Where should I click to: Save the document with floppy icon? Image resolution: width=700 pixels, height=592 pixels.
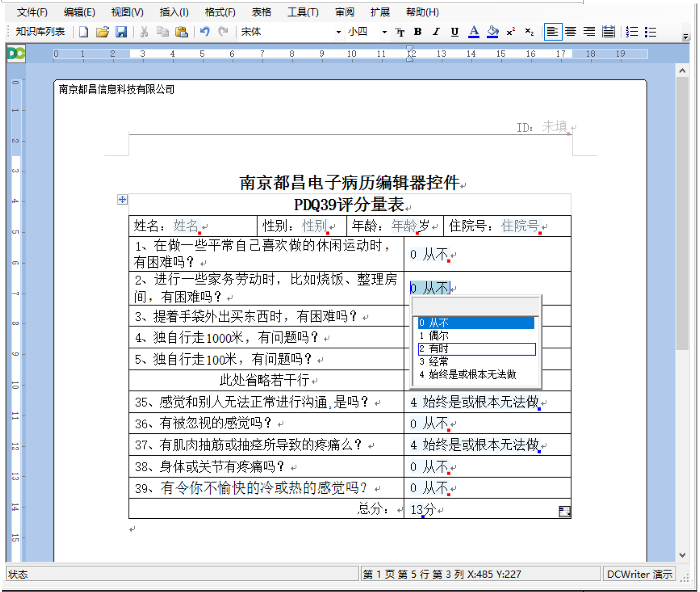point(121,32)
